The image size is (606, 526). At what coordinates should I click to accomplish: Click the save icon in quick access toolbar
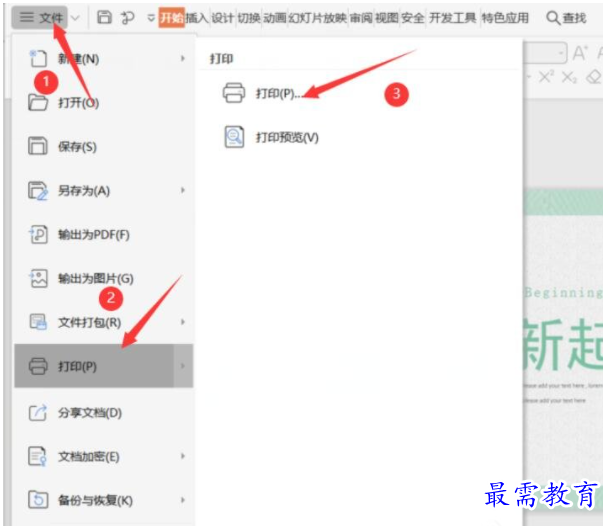pos(104,17)
